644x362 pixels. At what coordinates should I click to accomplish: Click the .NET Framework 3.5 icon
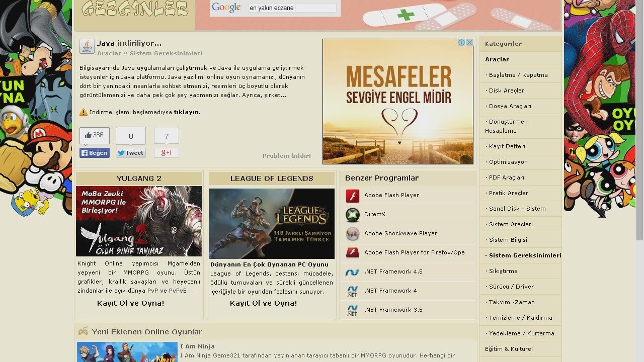click(352, 310)
